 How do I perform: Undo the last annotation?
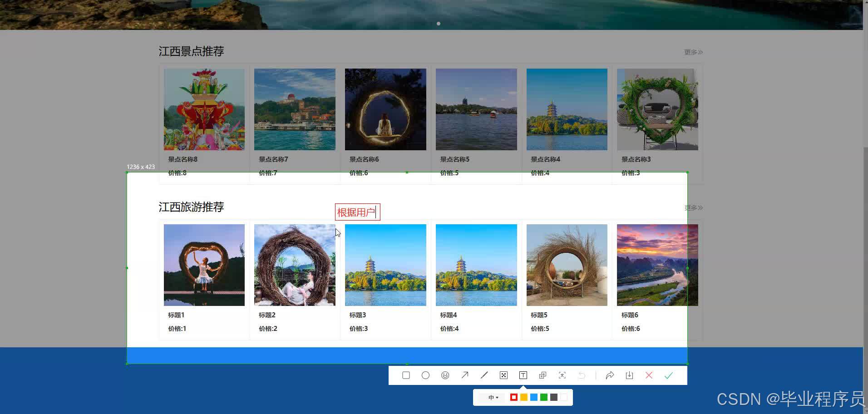point(582,375)
